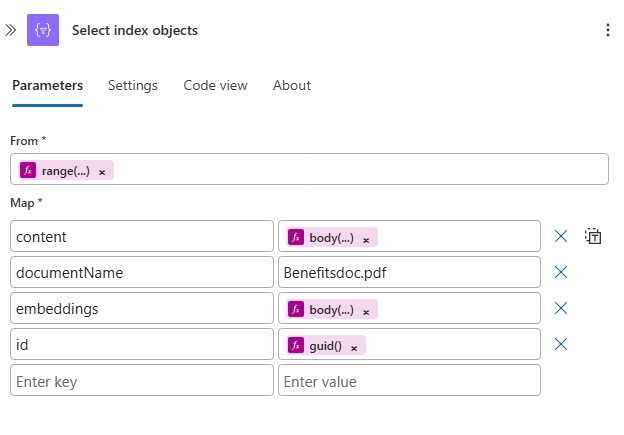Click the From field label
Screen dimensions: 624x435
click(24, 141)
